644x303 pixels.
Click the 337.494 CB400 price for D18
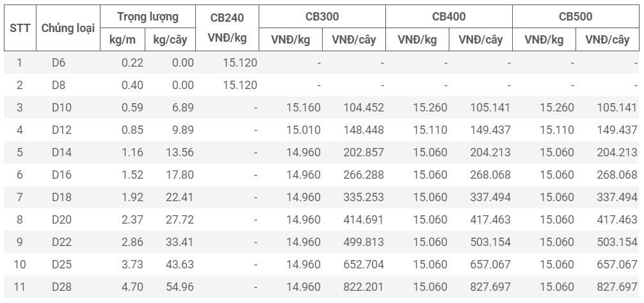(490, 197)
